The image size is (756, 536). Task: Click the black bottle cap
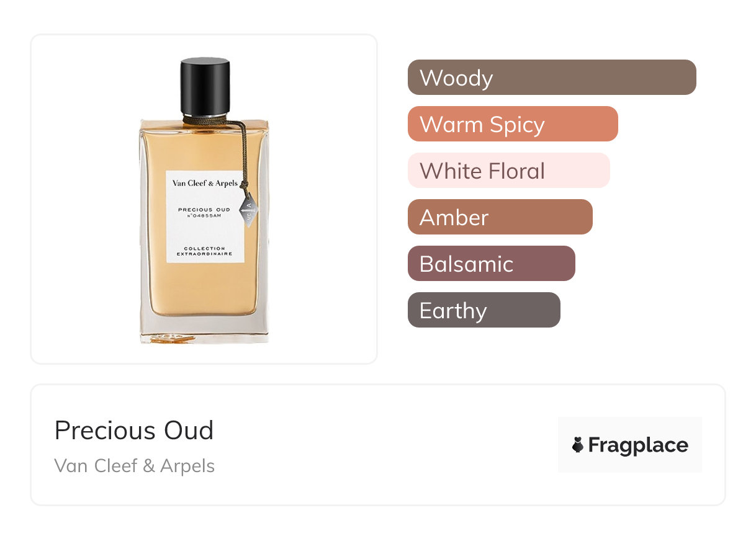point(205,86)
